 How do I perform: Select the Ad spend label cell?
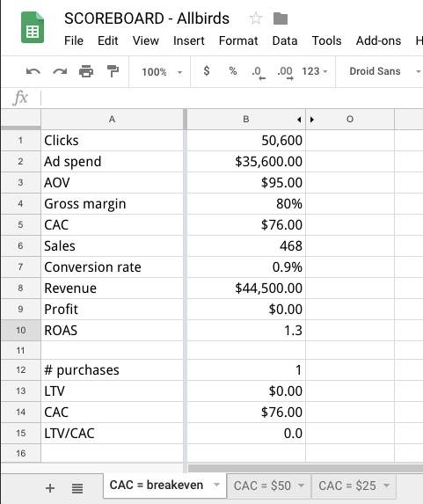(113, 161)
